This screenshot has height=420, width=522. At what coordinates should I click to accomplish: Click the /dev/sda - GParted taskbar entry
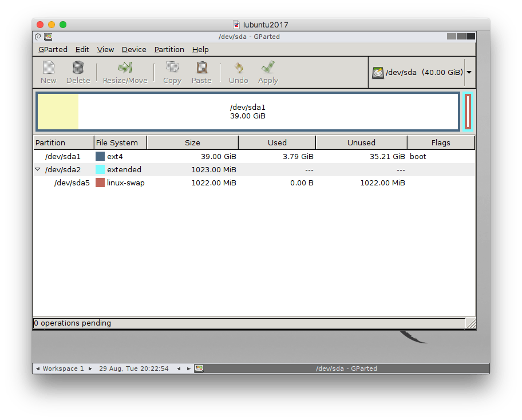(342, 369)
